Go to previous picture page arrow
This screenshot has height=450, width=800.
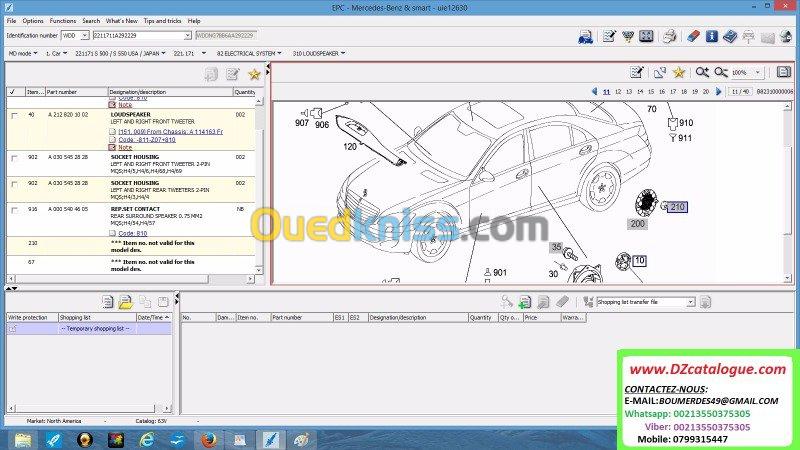point(594,91)
